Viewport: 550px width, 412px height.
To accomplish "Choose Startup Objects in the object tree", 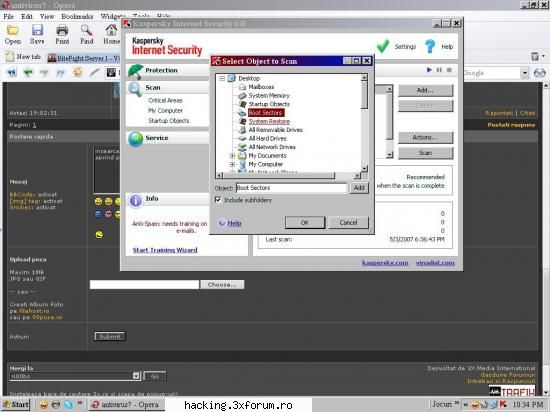I will click(x=269, y=104).
